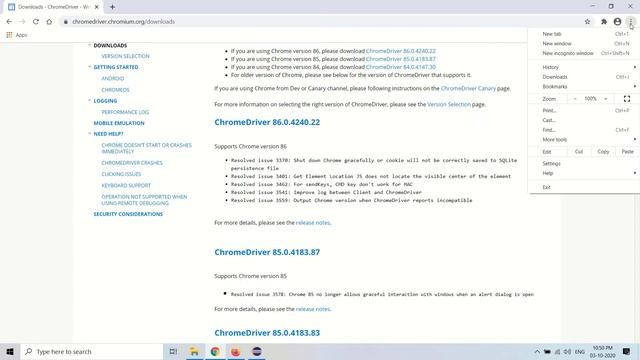The image size is (640, 360).
Task: Click Cut in Edit row
Action: (x=579, y=151)
